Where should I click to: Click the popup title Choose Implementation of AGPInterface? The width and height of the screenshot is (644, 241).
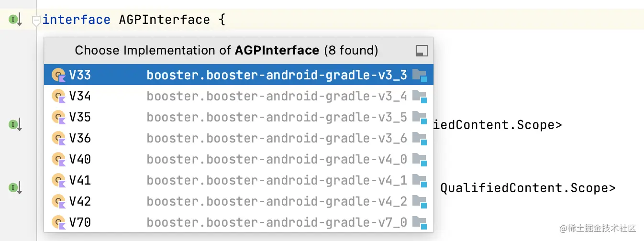pos(226,50)
